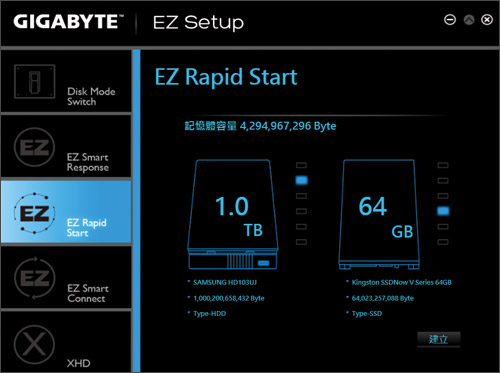The width and height of the screenshot is (500, 373).
Task: Click the 64 GB SSD drive graphic
Action: click(x=379, y=214)
